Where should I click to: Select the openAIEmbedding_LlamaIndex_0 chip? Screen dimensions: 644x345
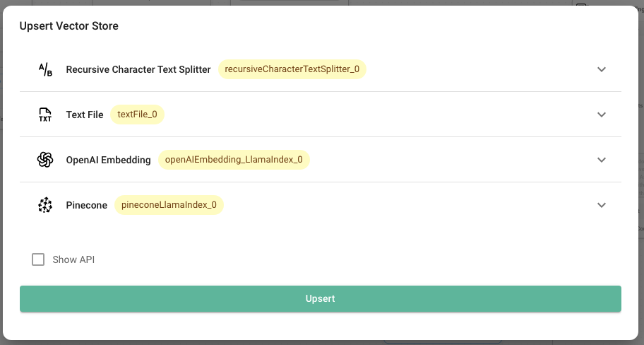(x=233, y=160)
